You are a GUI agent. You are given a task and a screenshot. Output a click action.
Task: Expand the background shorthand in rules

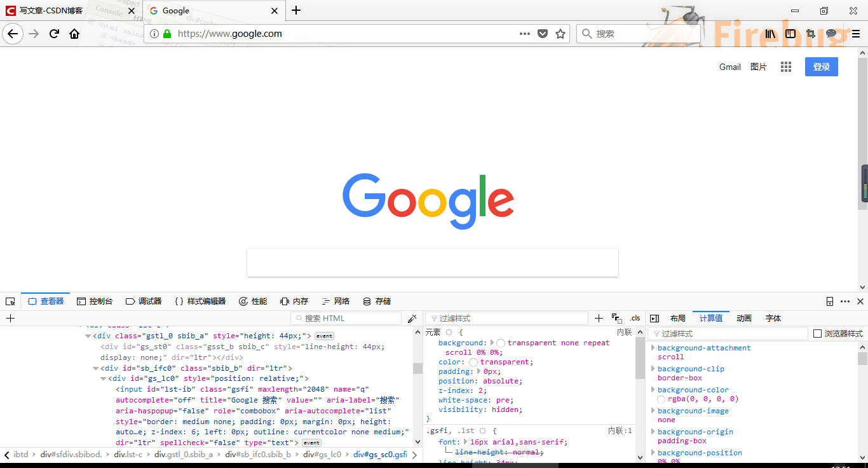(492, 343)
